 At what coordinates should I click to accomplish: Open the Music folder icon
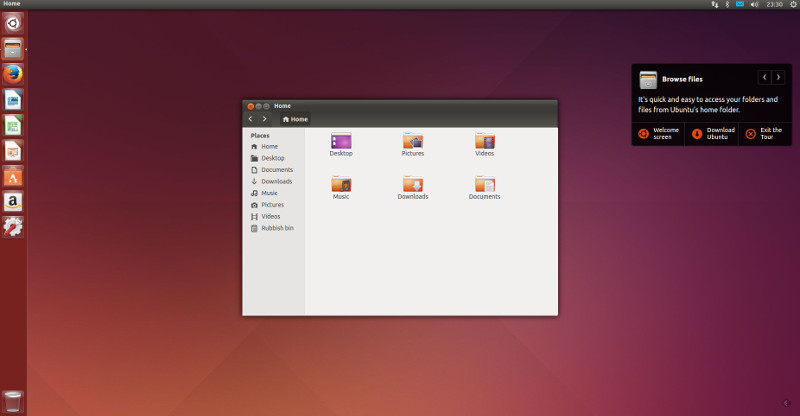(341, 185)
